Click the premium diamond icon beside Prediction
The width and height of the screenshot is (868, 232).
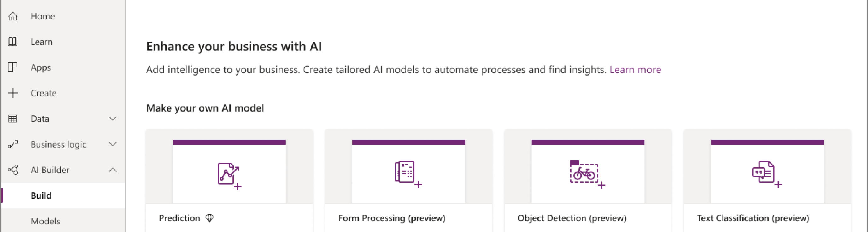coord(209,218)
